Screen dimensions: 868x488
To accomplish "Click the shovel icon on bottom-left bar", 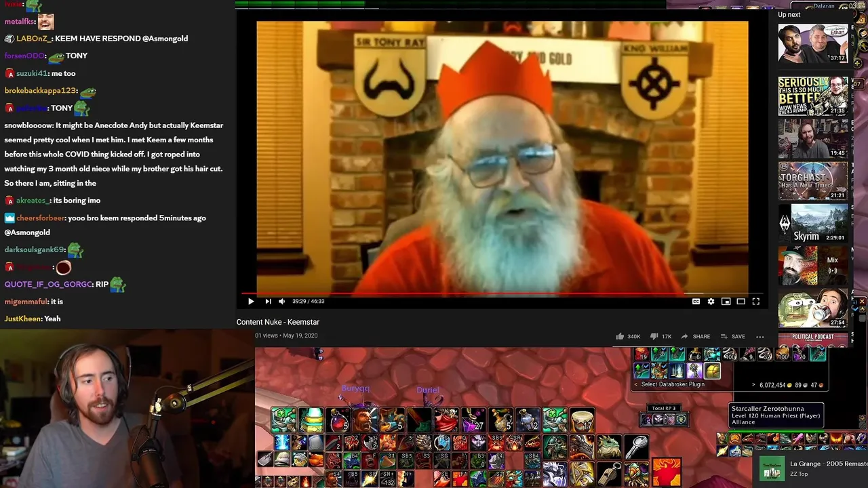I will (266, 460).
